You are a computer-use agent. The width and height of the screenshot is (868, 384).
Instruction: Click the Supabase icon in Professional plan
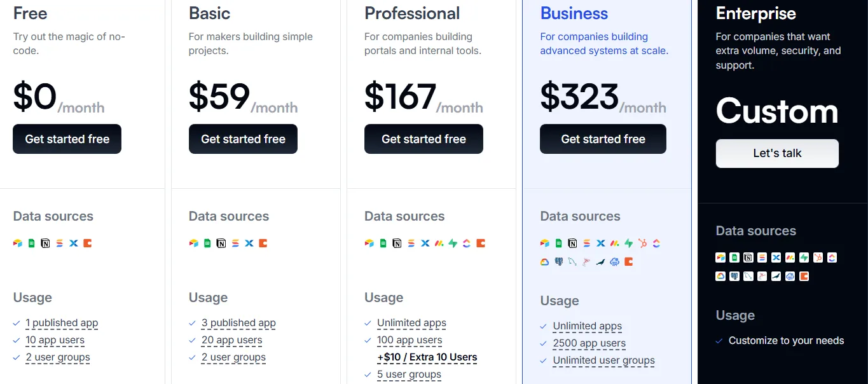pyautogui.click(x=453, y=243)
